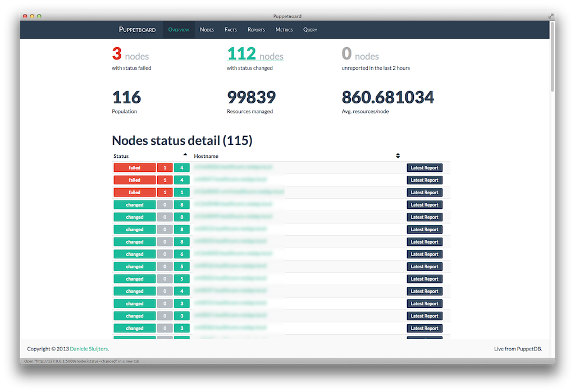The height and width of the screenshot is (392, 575).
Task: Open the first hostname link in table
Action: pos(232,167)
